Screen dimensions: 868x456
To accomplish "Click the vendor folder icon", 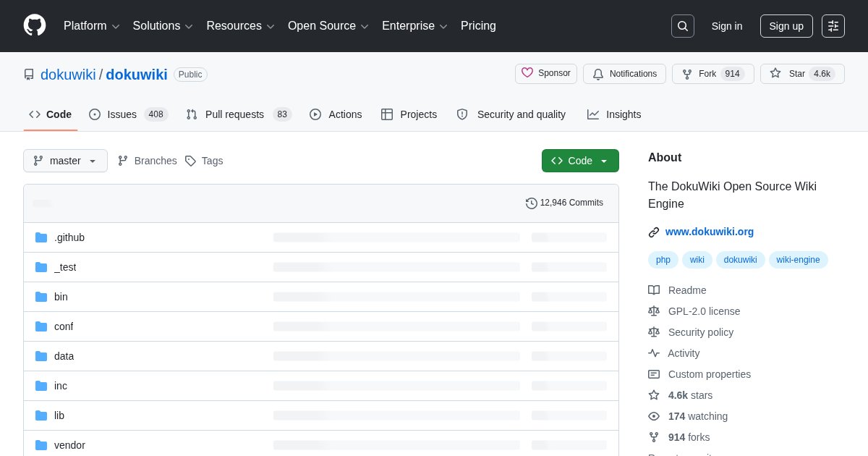I will [41, 445].
